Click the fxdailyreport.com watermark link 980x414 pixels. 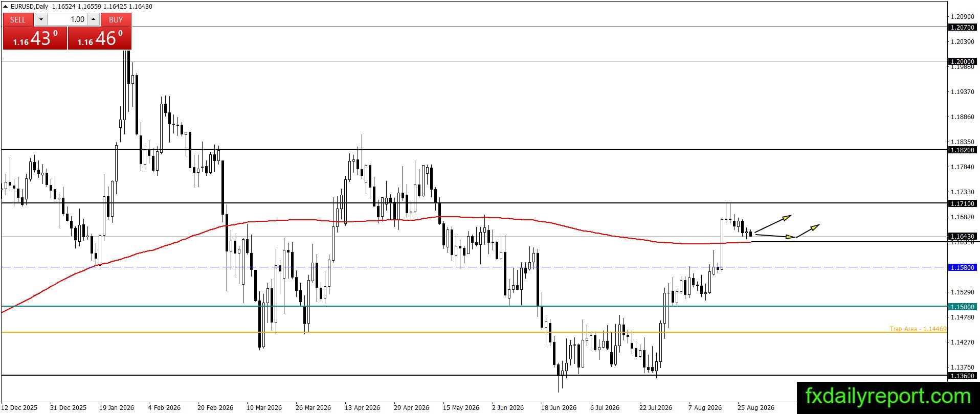(888, 396)
